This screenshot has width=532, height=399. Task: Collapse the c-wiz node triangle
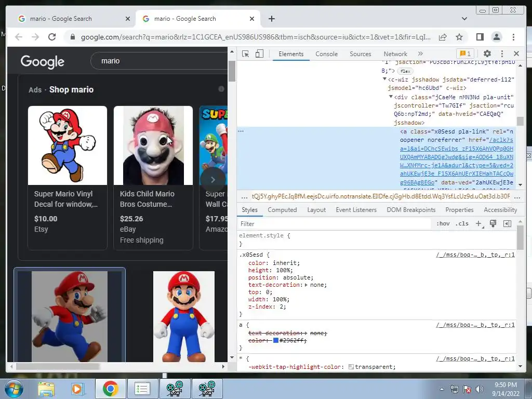pyautogui.click(x=385, y=79)
